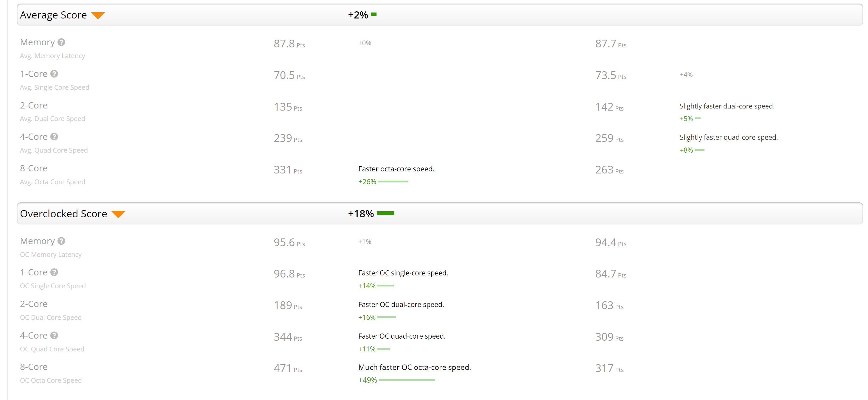
Task: Click the help icon beside Average Score Memory
Action: click(61, 42)
